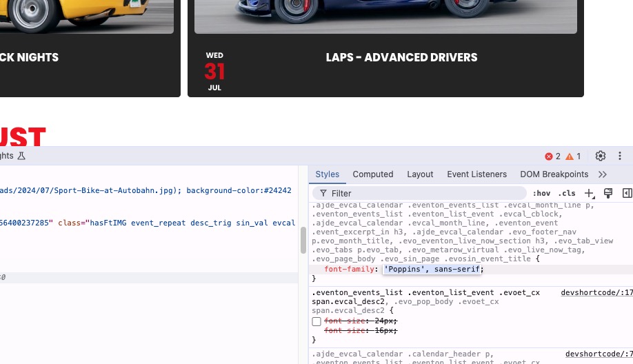Open the Layout tab
Image resolution: width=633 pixels, height=364 pixels.
tap(420, 174)
